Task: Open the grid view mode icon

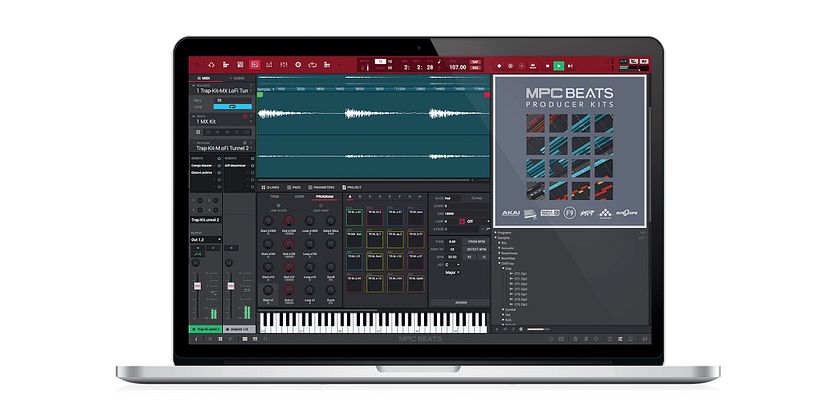Action: coord(240,65)
